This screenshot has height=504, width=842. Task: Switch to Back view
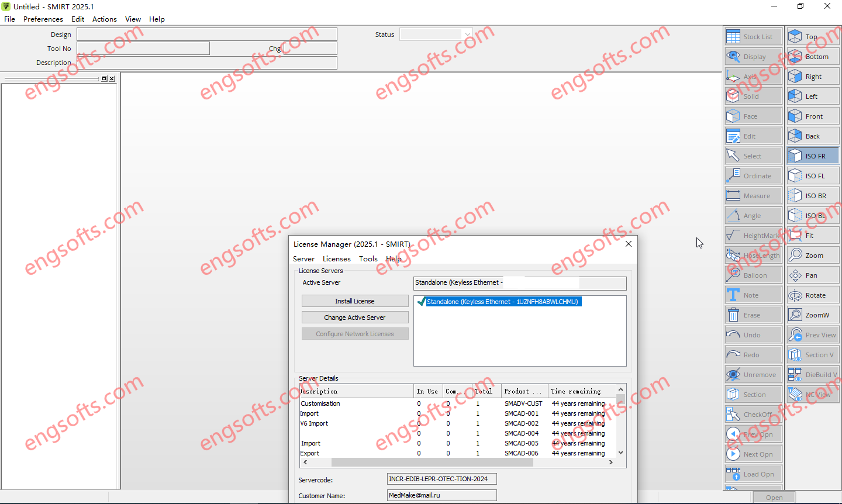pos(813,136)
